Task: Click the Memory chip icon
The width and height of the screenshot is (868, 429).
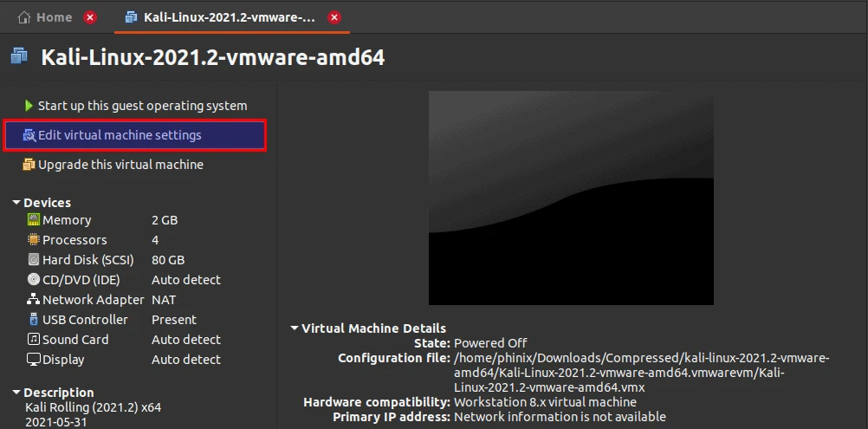Action: pyautogui.click(x=34, y=220)
